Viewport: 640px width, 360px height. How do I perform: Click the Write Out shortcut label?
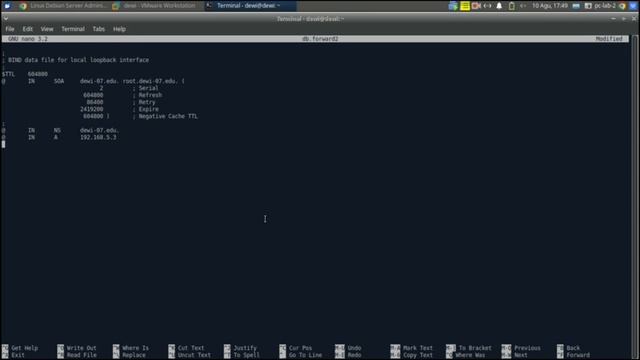(82, 348)
